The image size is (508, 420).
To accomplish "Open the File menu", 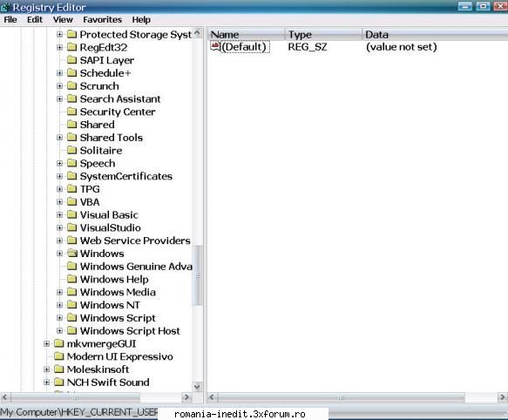I will (x=10, y=20).
